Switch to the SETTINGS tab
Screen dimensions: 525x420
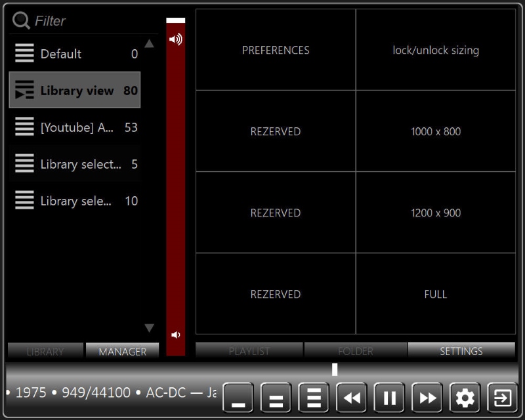click(461, 350)
